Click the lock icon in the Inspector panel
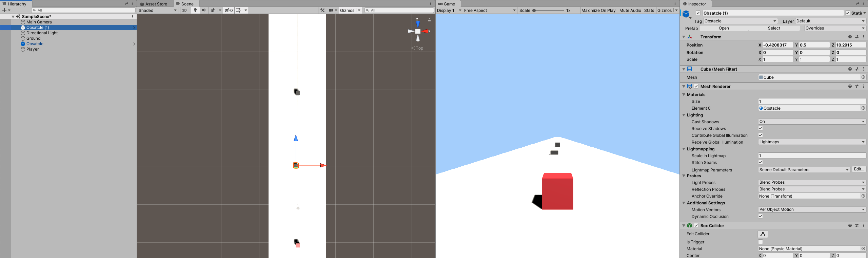The image size is (868, 258). point(858,3)
